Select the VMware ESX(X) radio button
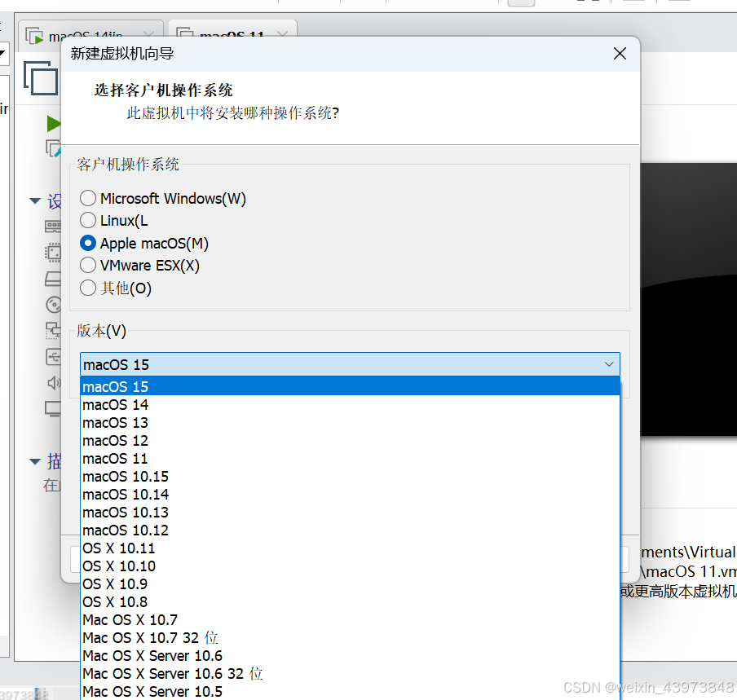Screen dimensions: 737x700 (88, 266)
